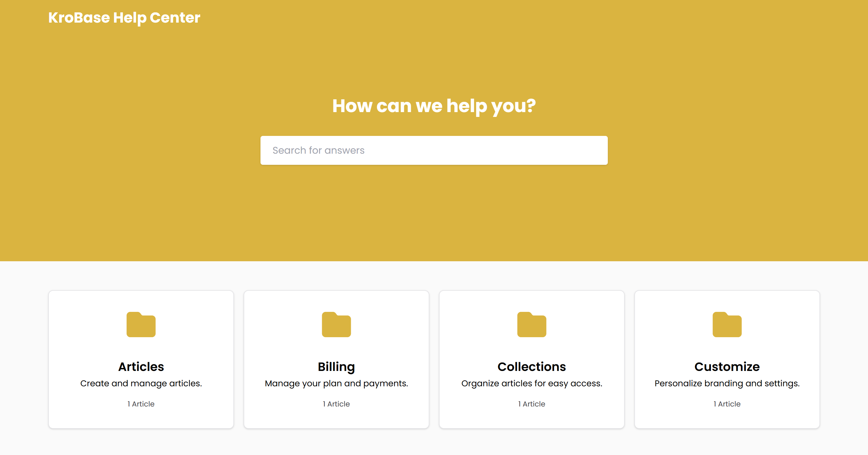The width and height of the screenshot is (868, 455).
Task: Select 'Manage your plan and payments.' description
Action: [x=336, y=383]
